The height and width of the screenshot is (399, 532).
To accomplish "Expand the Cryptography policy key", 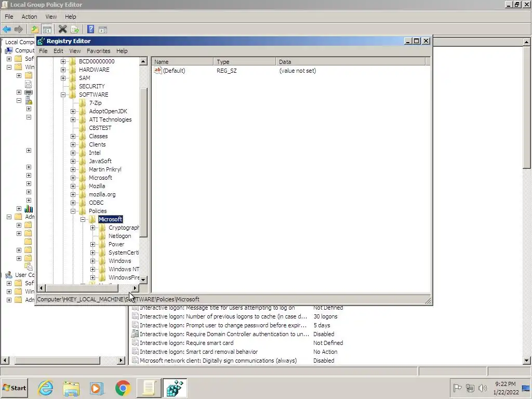I will click(x=92, y=228).
